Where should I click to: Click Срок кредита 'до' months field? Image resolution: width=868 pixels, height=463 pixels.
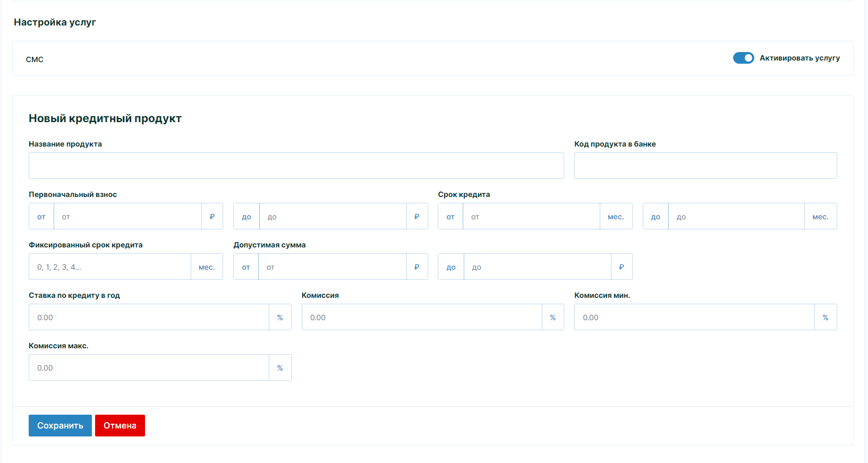pyautogui.click(x=736, y=217)
